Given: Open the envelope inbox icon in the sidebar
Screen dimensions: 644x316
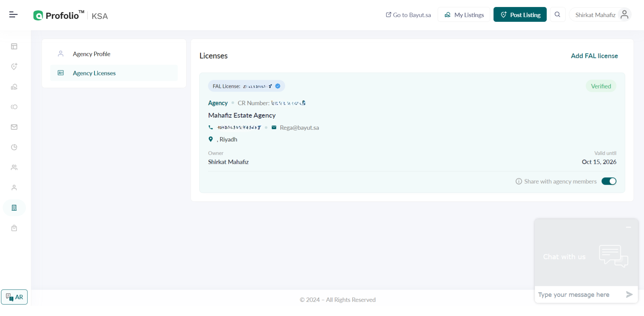Looking at the screenshot, I should click(14, 127).
